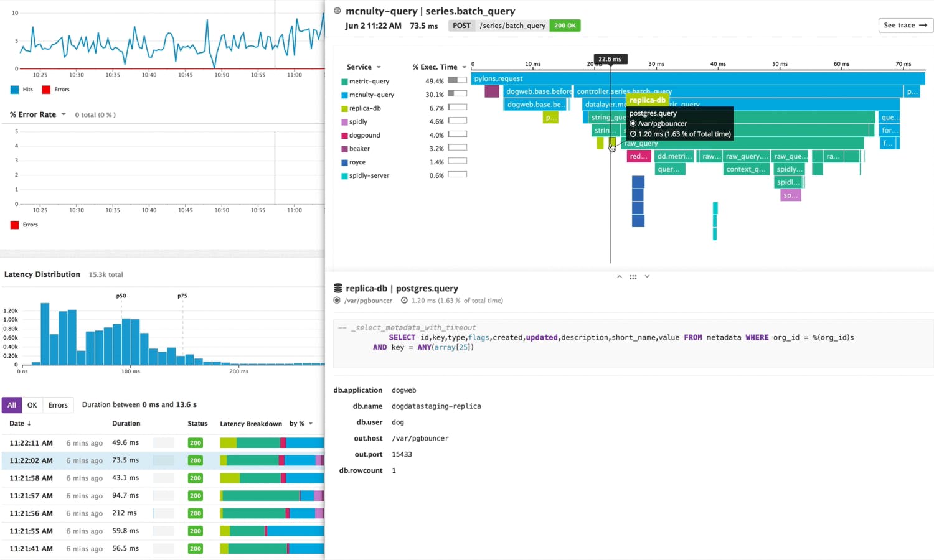Click the 200 OK status badge

[x=565, y=26]
